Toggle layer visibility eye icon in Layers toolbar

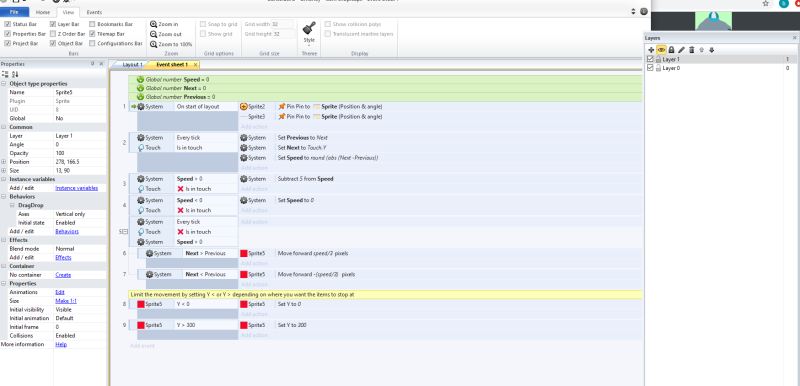[661, 50]
